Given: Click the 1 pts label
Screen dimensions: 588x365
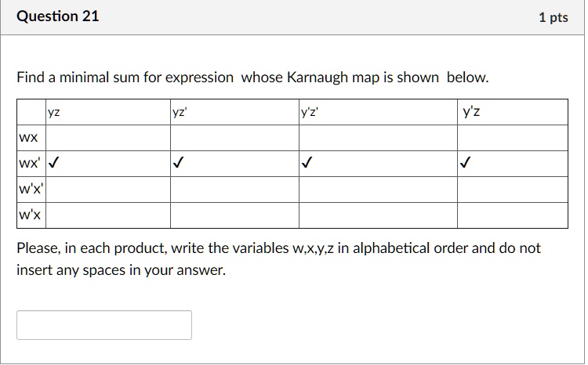Looking at the screenshot, I should [x=554, y=17].
